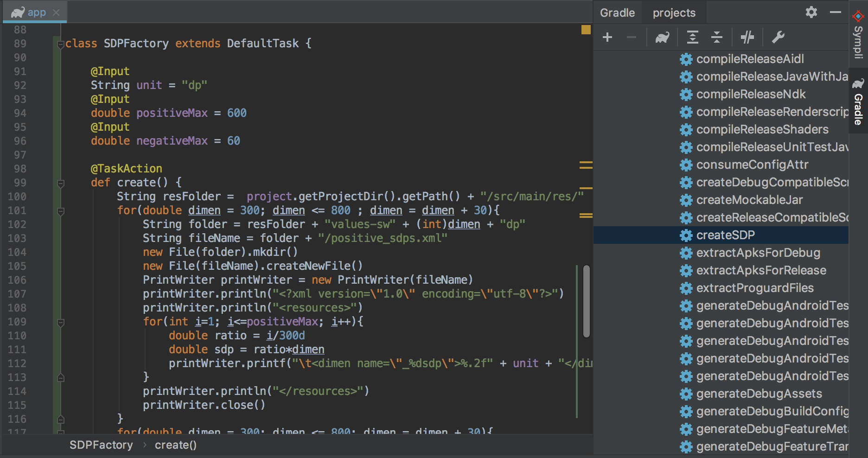Viewport: 868px width, 458px height.
Task: Open the Gradle panel gear options
Action: click(811, 12)
